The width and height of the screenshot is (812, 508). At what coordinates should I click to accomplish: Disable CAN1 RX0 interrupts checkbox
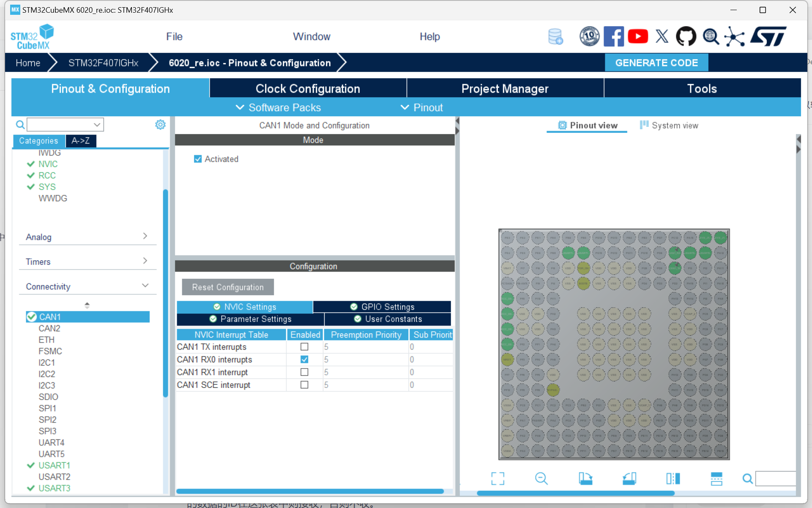point(304,360)
